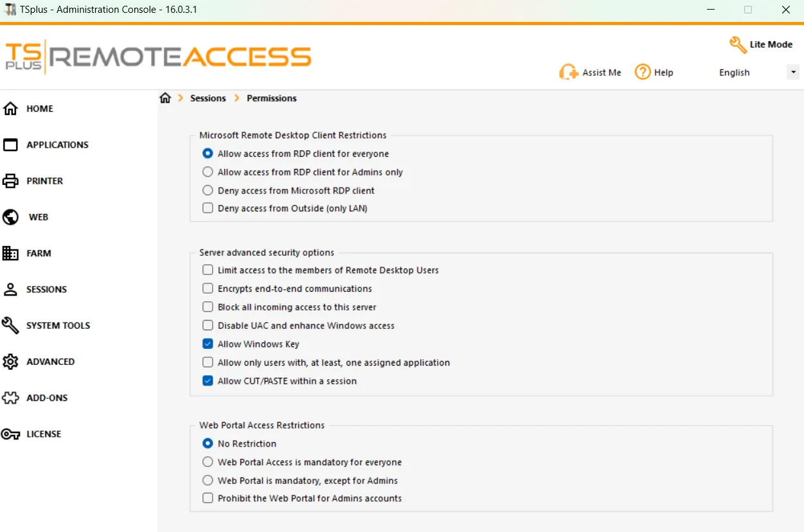Open the Help link
The image size is (804, 532).
(654, 72)
